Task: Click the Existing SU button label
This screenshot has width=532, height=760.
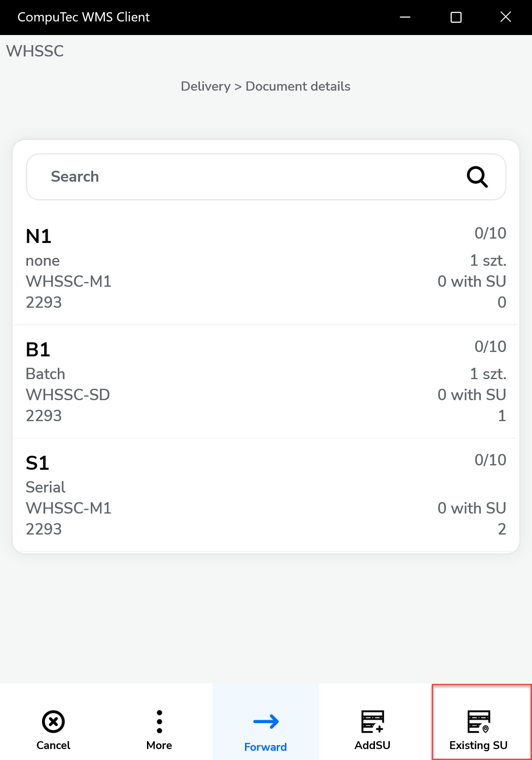Action: click(x=478, y=745)
